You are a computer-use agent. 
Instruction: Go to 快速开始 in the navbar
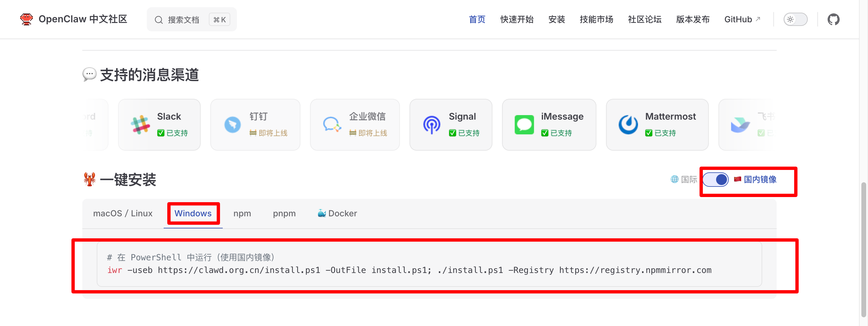pos(517,20)
